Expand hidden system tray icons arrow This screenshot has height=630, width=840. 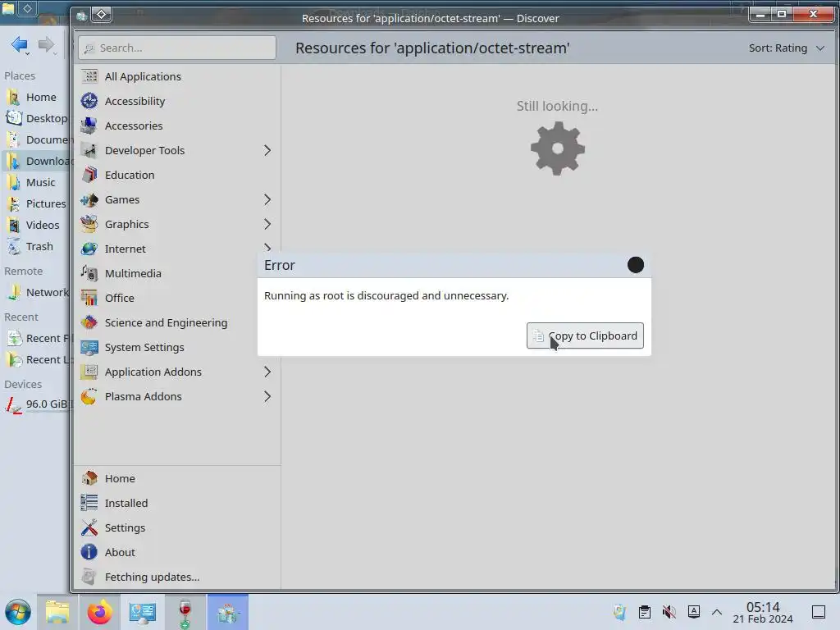click(717, 612)
